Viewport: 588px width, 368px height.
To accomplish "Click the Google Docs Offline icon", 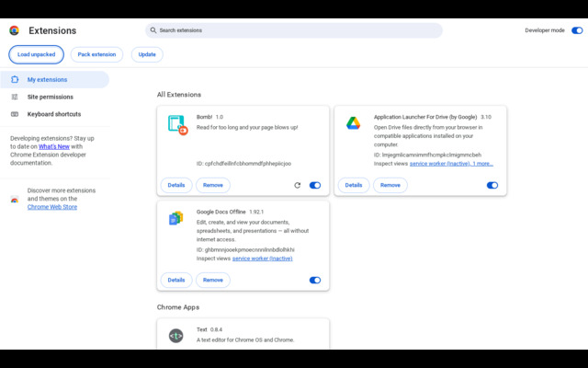I will coord(175,218).
